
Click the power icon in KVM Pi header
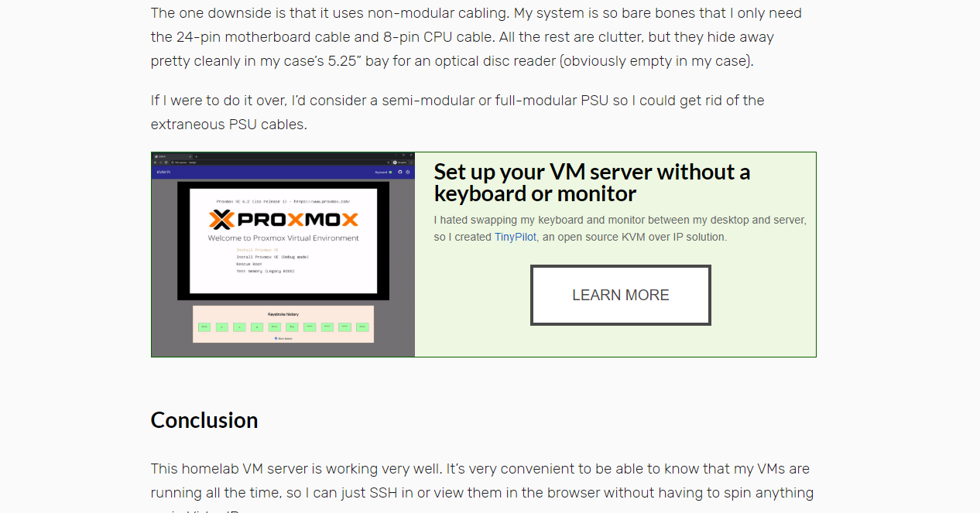[408, 172]
